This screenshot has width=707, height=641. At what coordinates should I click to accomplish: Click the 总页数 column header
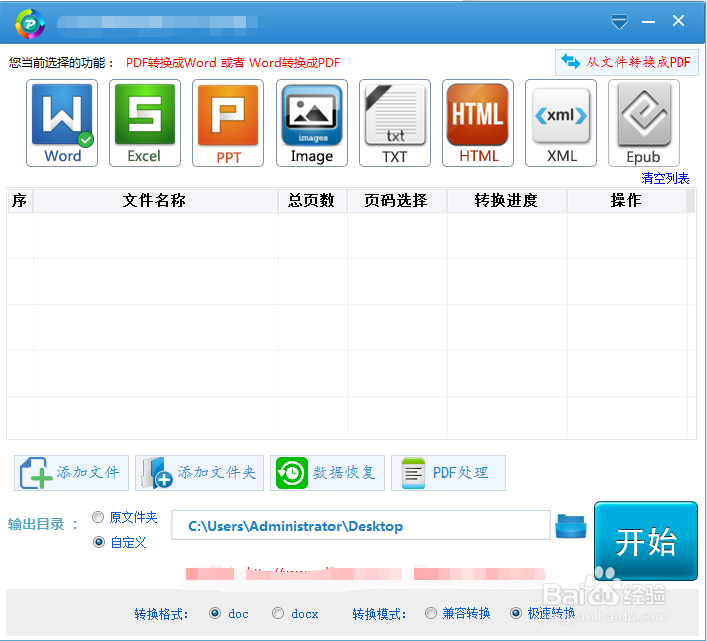312,201
